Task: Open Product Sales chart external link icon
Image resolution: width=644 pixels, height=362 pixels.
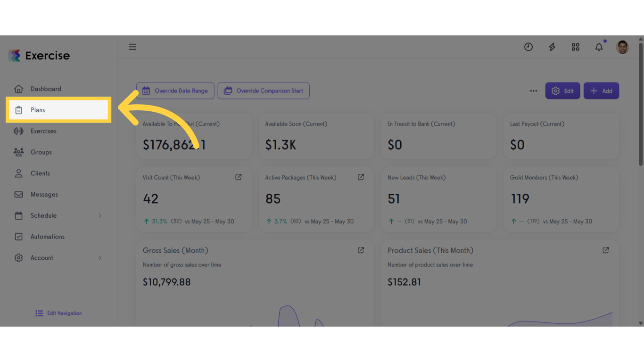Action: pos(606,250)
